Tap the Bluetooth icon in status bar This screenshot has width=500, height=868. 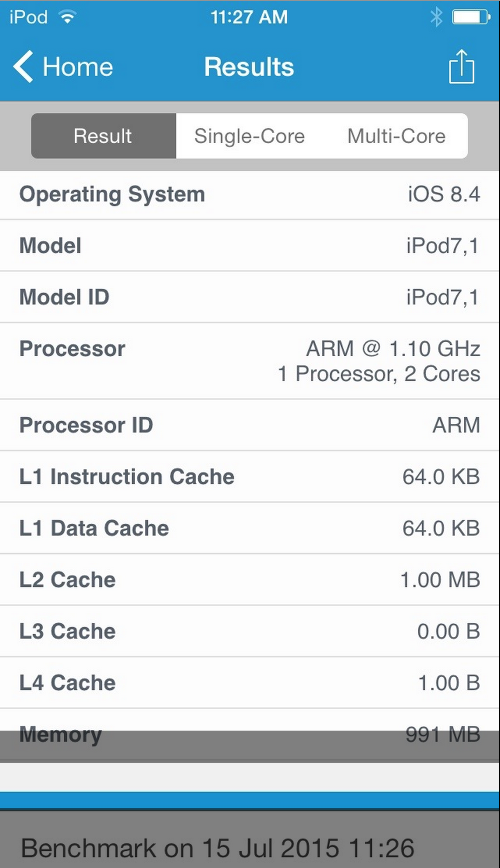pos(435,17)
